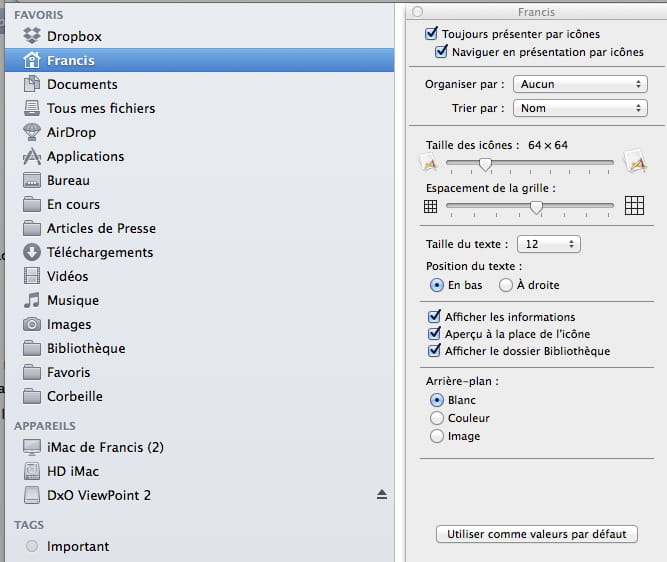Click the APPAREILS section header
The image size is (667, 562).
tap(45, 425)
